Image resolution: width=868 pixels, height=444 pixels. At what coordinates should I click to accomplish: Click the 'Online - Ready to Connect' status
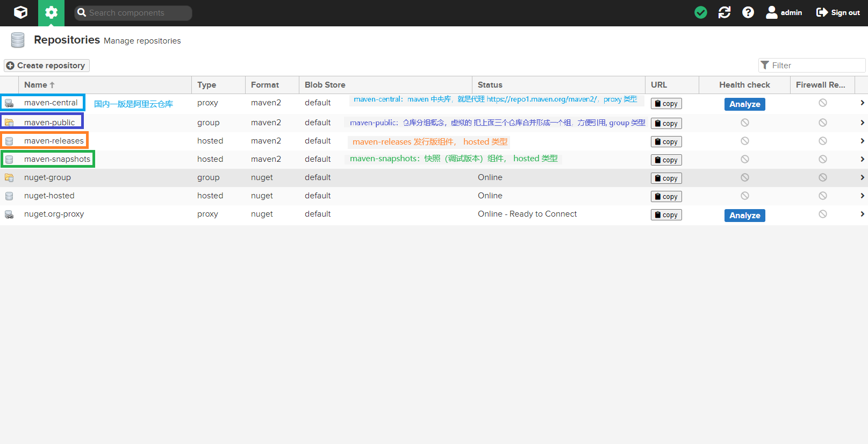click(527, 214)
